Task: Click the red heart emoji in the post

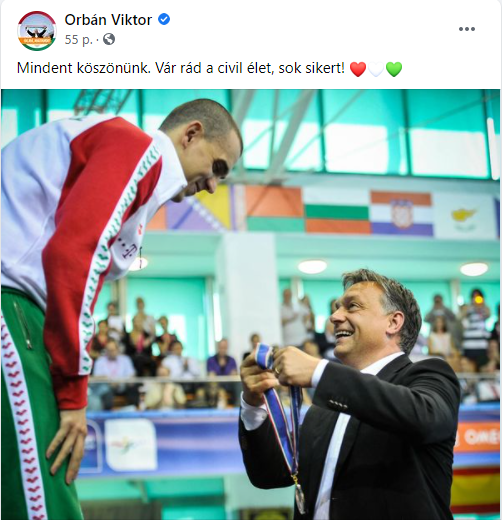Action: coord(358,69)
